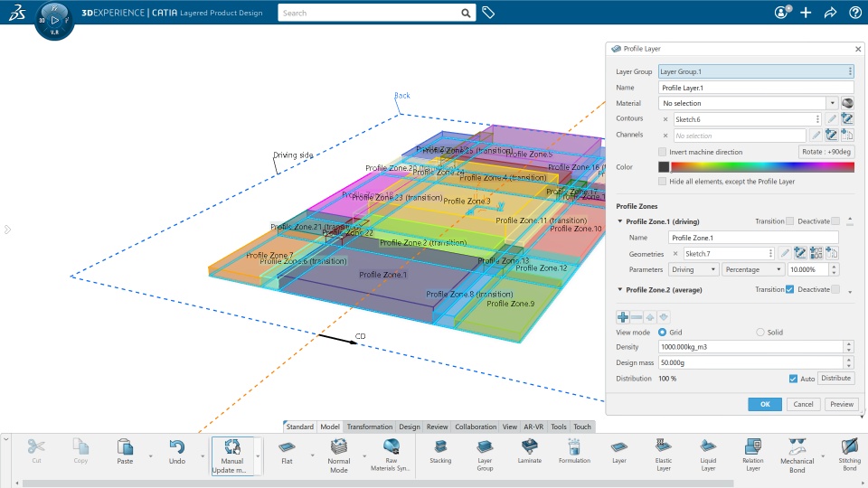Collapse Profile Zone.1 (driving) section
Image resolution: width=868 pixels, height=488 pixels.
[x=620, y=221]
